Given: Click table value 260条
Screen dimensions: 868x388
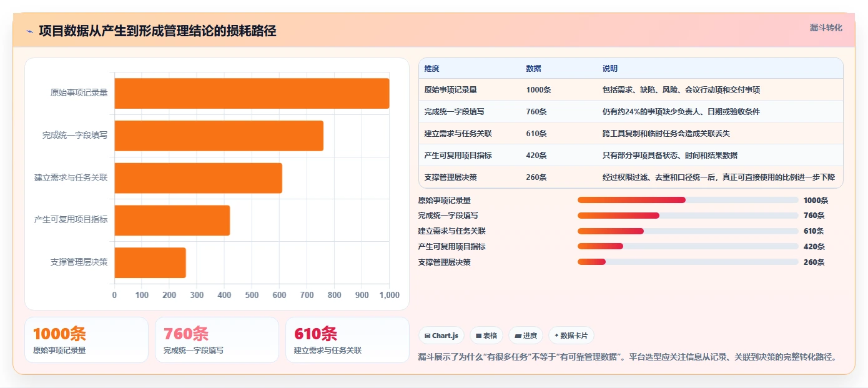Looking at the screenshot, I should click(x=536, y=177).
